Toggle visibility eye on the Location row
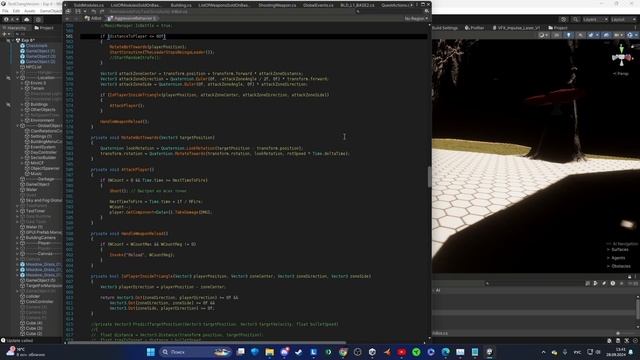Image resolution: width=640 pixels, height=360 pixels. tap(8, 78)
